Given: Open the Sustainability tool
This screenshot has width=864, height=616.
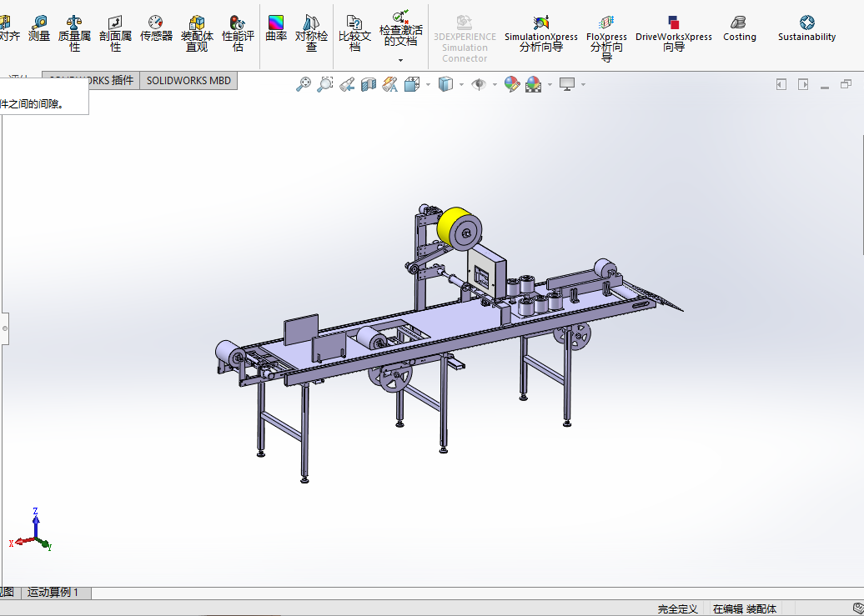Looking at the screenshot, I should [806, 28].
